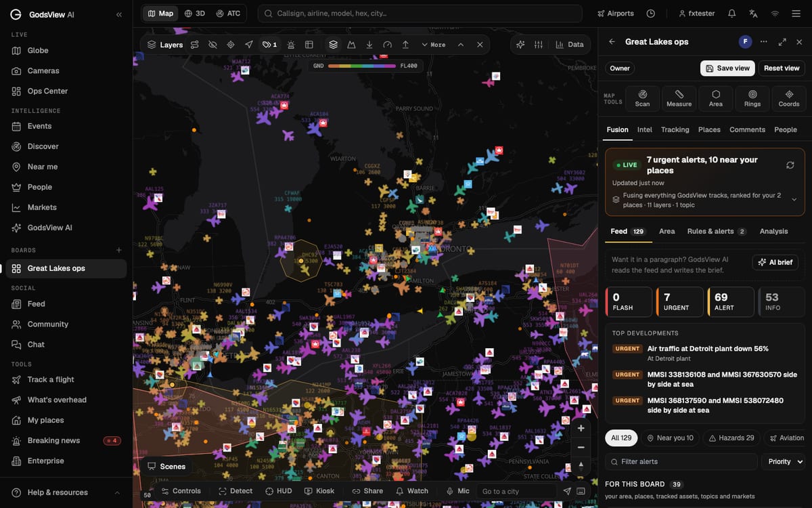Collapse the left sidebar with double chevron
The width and height of the screenshot is (812, 508).
[x=119, y=14]
